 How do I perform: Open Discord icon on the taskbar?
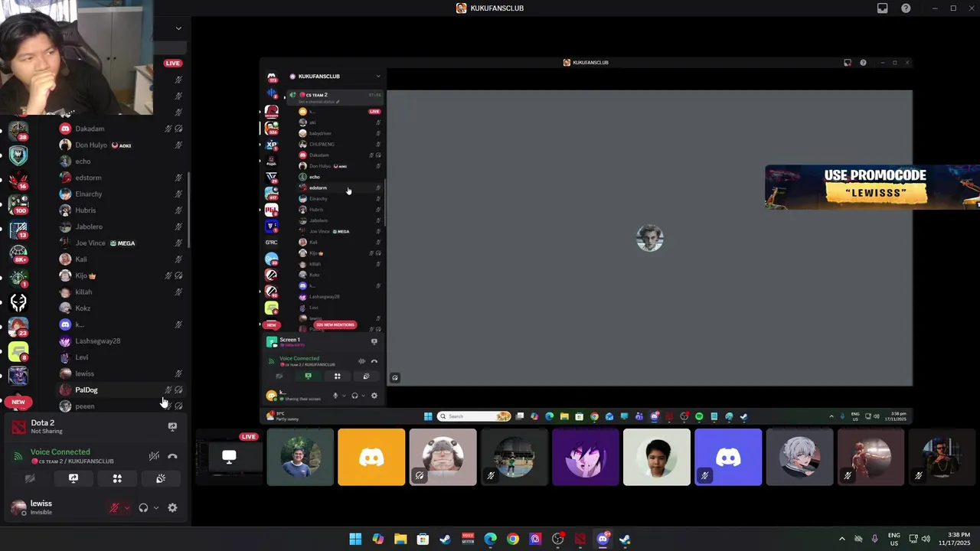pos(603,539)
